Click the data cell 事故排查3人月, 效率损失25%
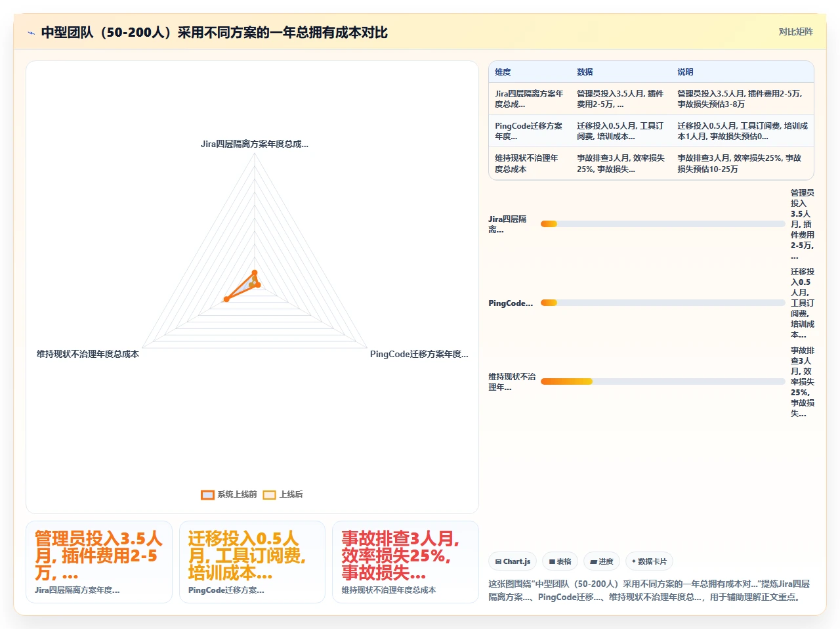 coord(621,163)
